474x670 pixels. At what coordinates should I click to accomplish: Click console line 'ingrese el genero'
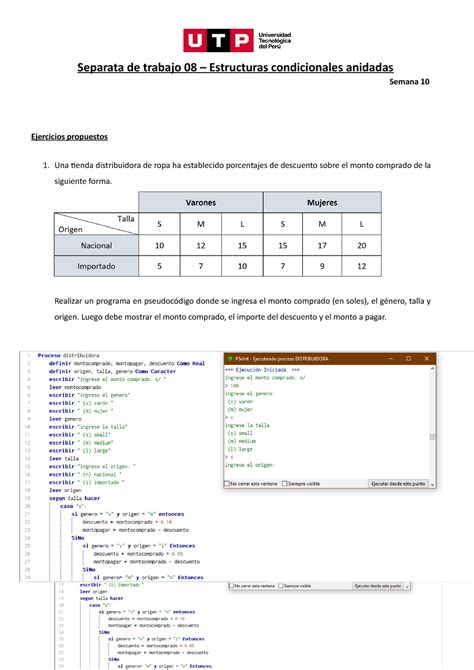[x=249, y=394]
